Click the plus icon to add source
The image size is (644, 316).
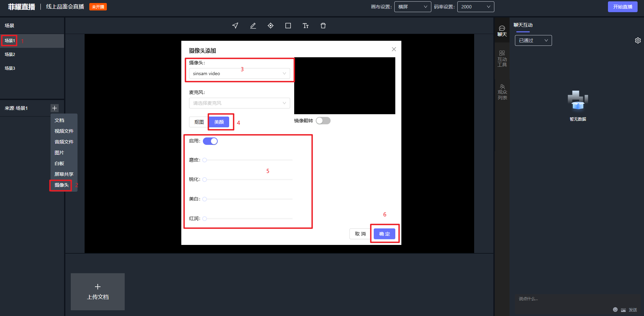[x=55, y=108]
